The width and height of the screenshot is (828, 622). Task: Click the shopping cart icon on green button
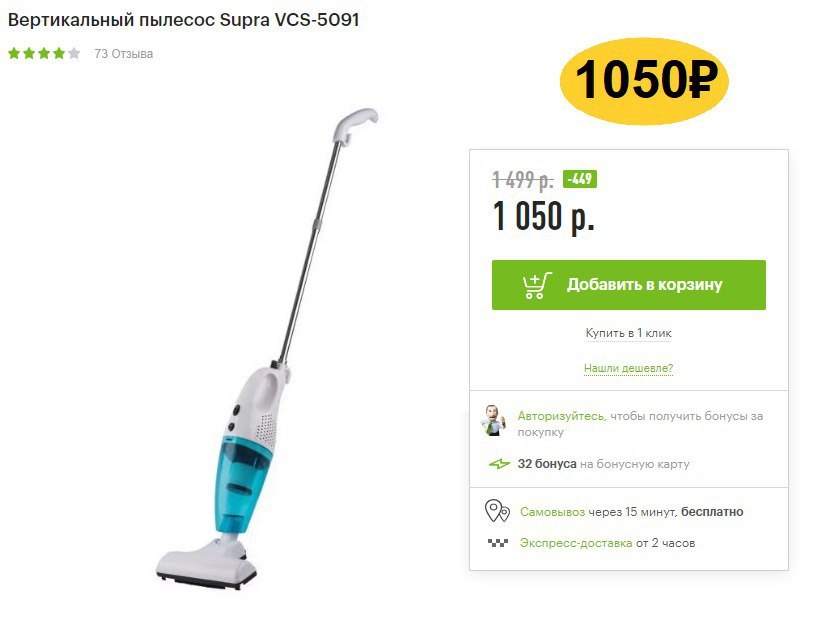[537, 286]
